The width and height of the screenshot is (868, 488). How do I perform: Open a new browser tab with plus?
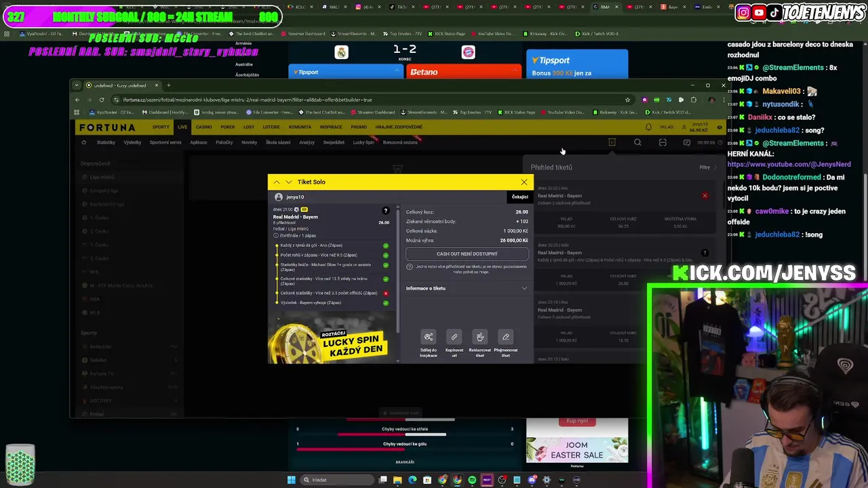(x=169, y=85)
